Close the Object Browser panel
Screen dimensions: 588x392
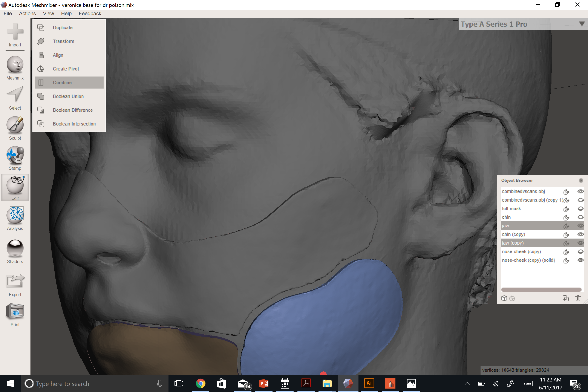pos(581,181)
